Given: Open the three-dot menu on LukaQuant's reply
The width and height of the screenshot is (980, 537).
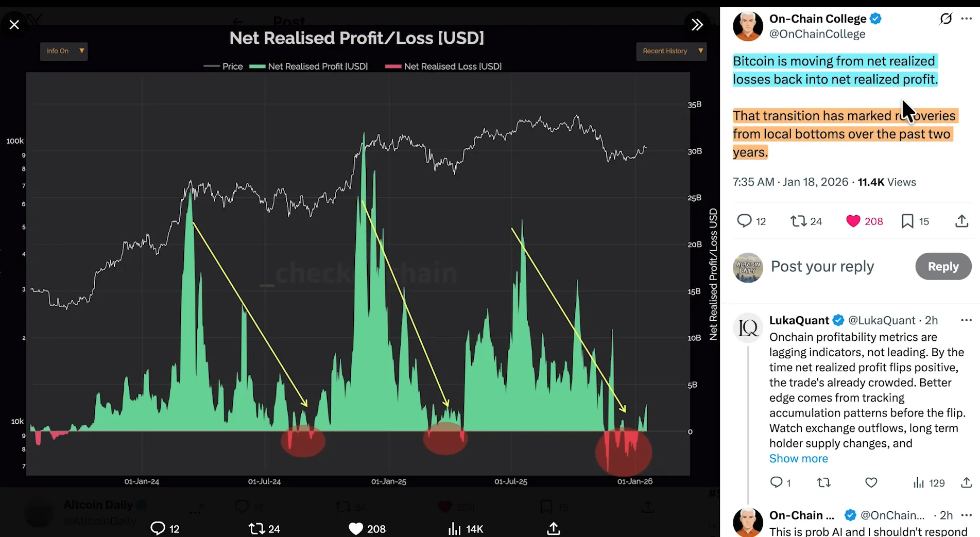Looking at the screenshot, I should [966, 320].
